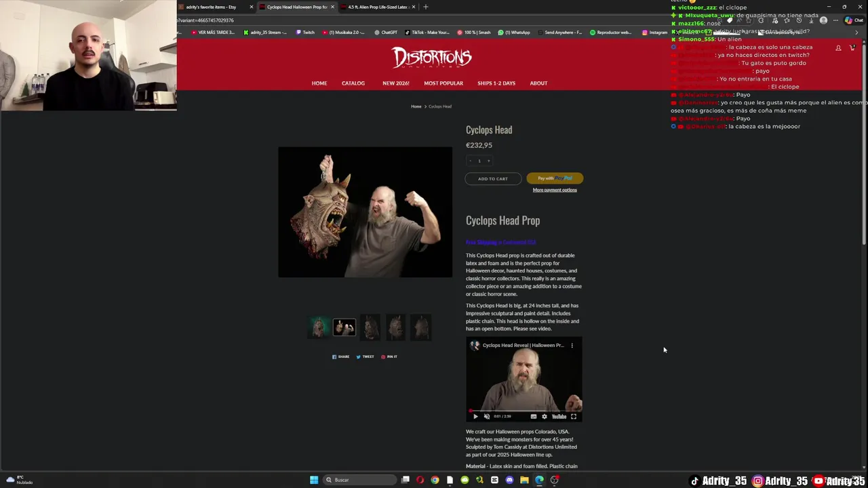
Task: Unmute the embedded YouTube video
Action: [x=486, y=416]
